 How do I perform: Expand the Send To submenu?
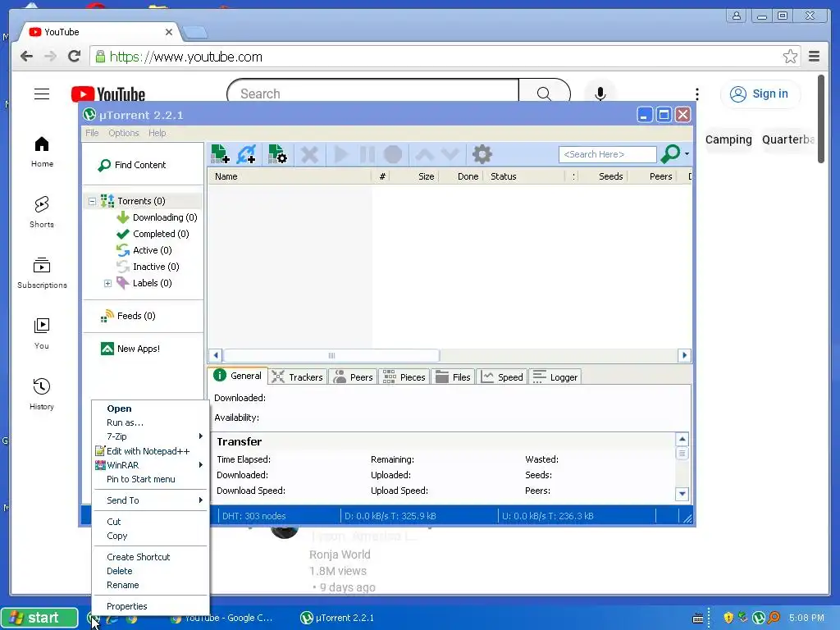(150, 500)
